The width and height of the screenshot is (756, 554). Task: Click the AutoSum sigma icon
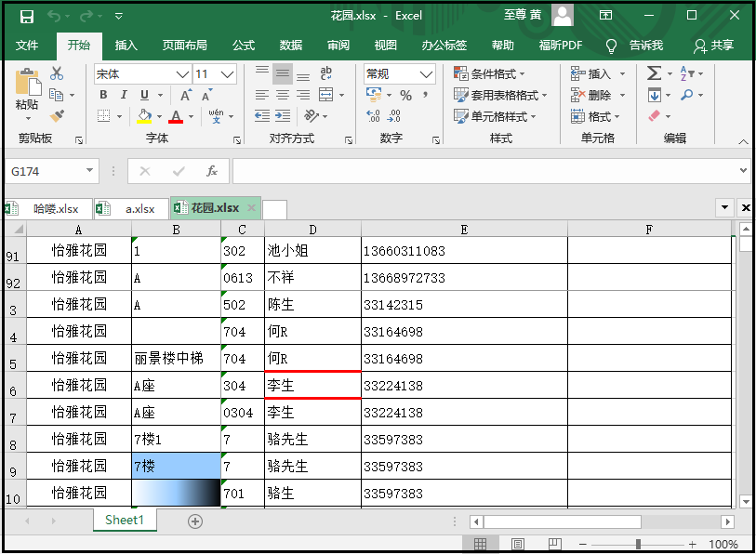(x=655, y=73)
